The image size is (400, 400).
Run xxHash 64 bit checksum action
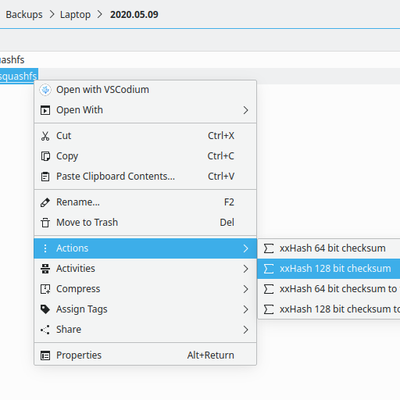pos(329,248)
